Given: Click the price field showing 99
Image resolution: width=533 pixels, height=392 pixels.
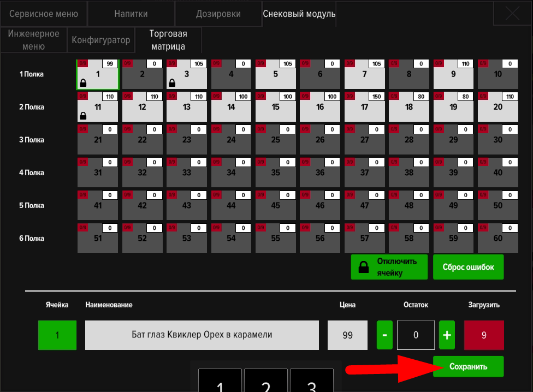Looking at the screenshot, I should (347, 335).
